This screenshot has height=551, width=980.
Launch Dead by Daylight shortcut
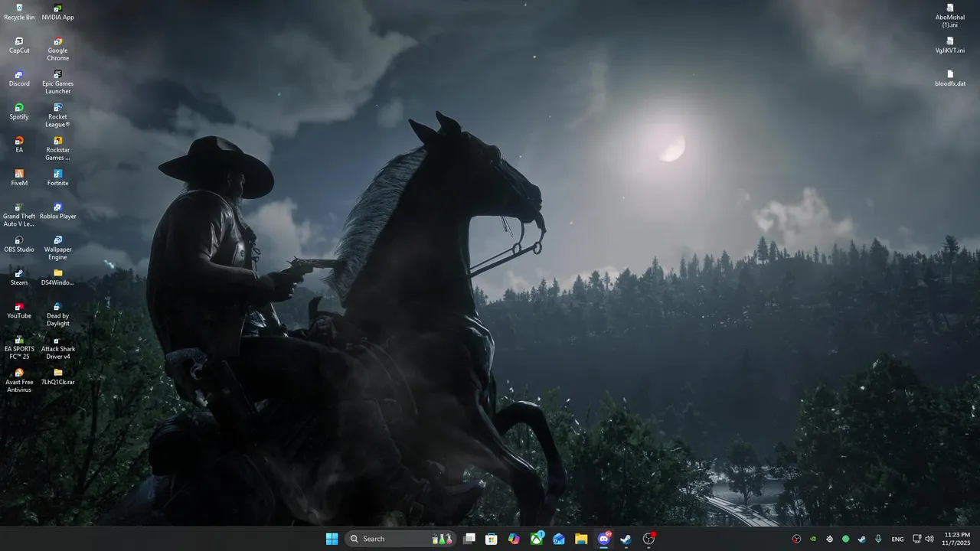tap(57, 314)
